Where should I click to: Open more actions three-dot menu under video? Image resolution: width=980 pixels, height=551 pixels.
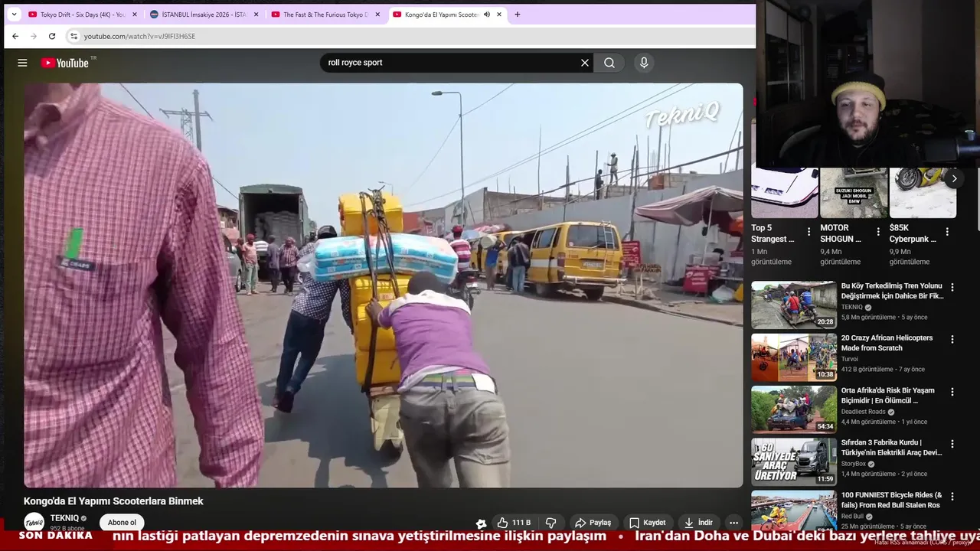coord(733,523)
